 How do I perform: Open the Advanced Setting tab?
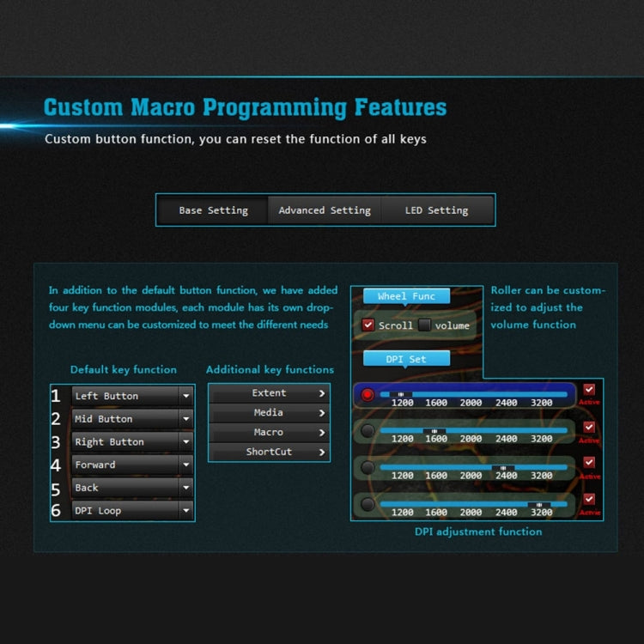(325, 210)
